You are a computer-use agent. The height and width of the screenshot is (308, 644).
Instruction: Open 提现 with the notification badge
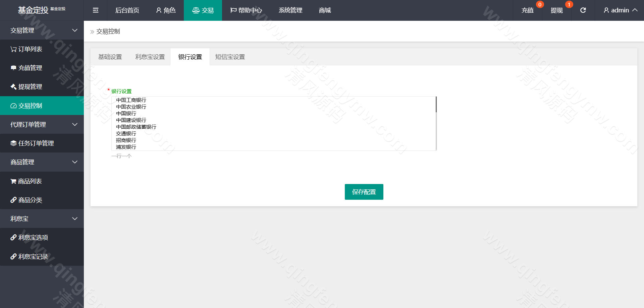(556, 10)
